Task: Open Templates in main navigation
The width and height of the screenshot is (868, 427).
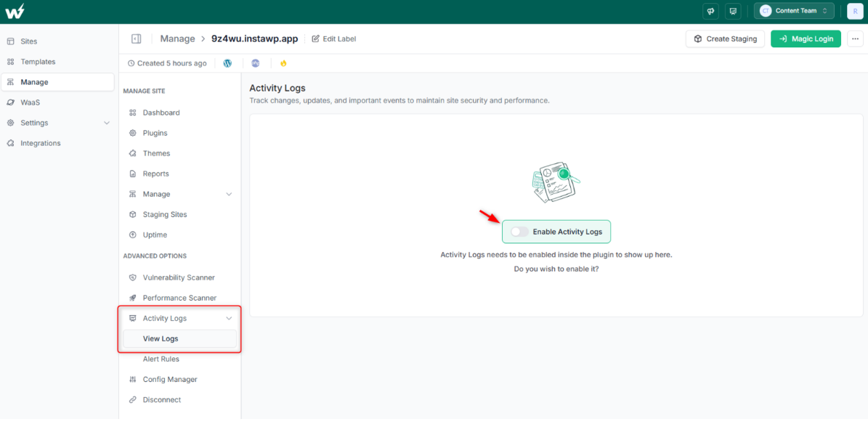Action: pyautogui.click(x=57, y=62)
